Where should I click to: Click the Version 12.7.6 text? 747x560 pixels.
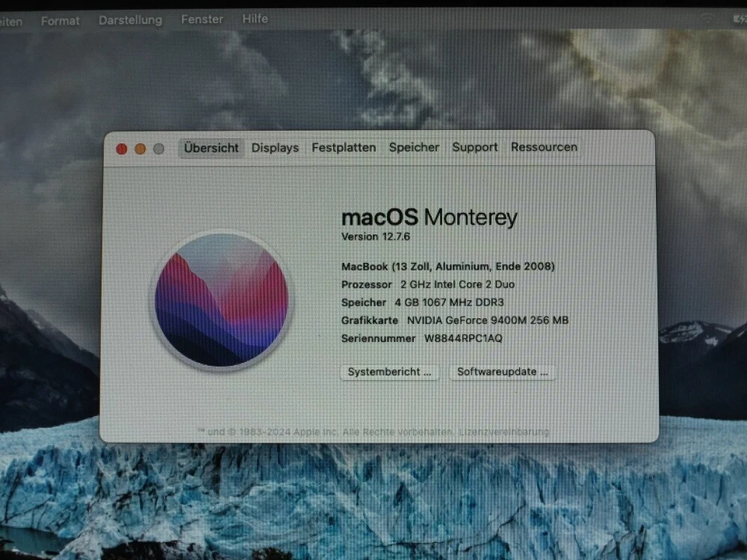point(375,236)
